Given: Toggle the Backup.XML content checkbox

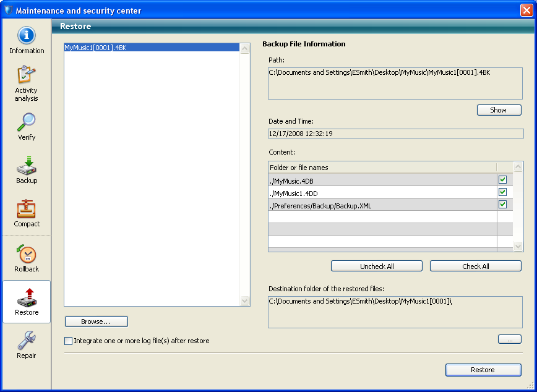Looking at the screenshot, I should [x=503, y=205].
